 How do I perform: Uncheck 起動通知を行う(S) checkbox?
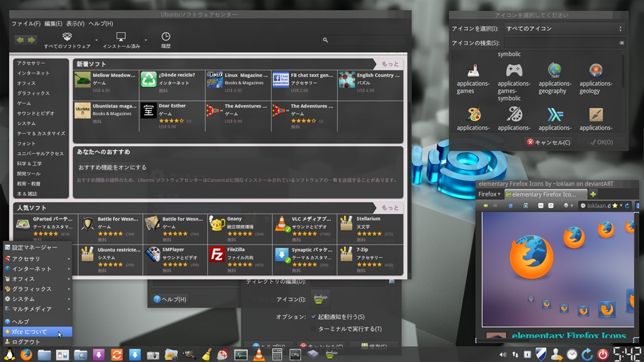pos(314,317)
